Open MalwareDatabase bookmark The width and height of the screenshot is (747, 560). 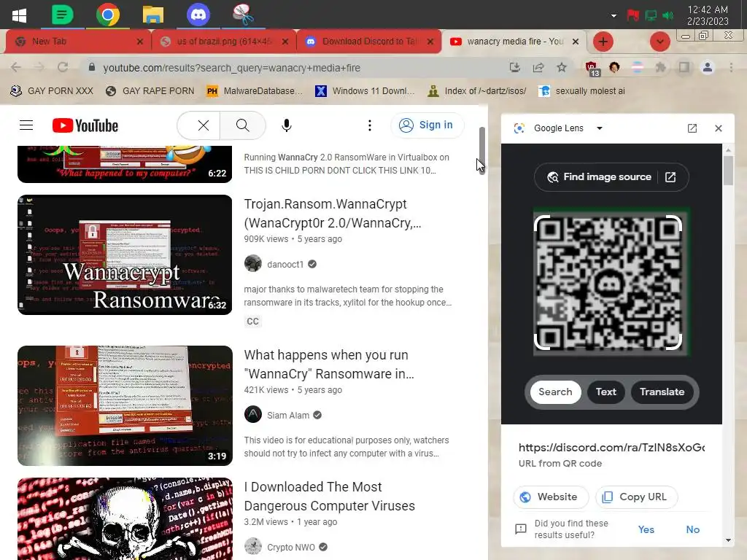[x=255, y=91]
